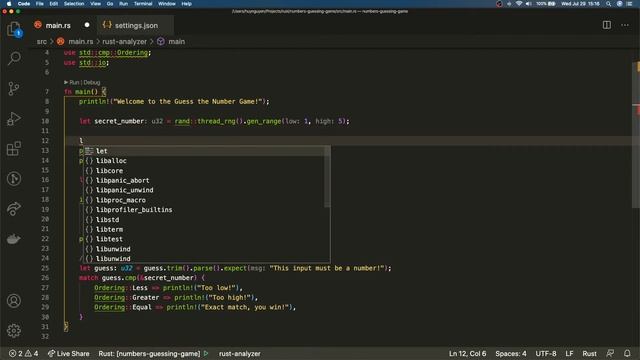Open the notifications bell
Image resolution: width=640 pixels, height=360 pixels.
[x=627, y=353]
